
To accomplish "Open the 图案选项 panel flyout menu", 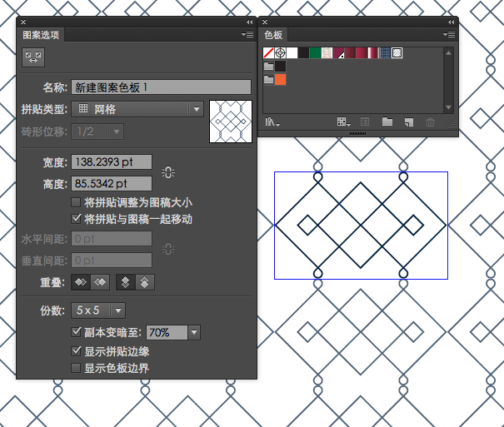I will tap(247, 34).
